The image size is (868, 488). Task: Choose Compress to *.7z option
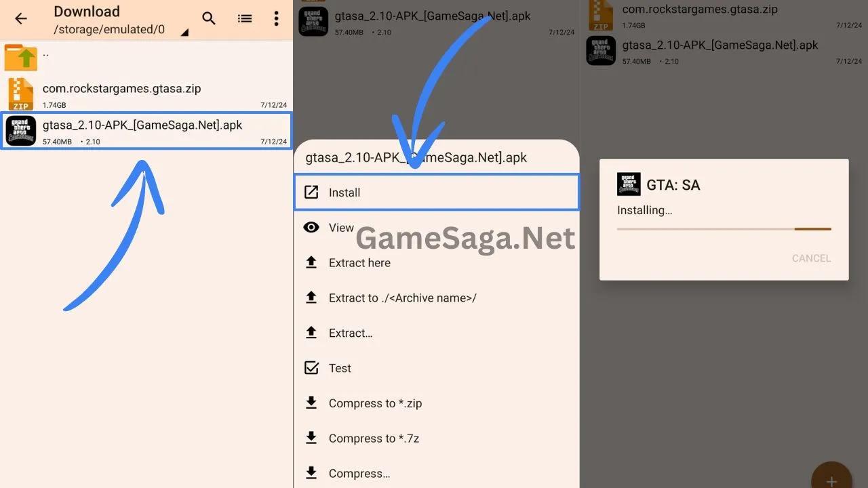tap(437, 439)
